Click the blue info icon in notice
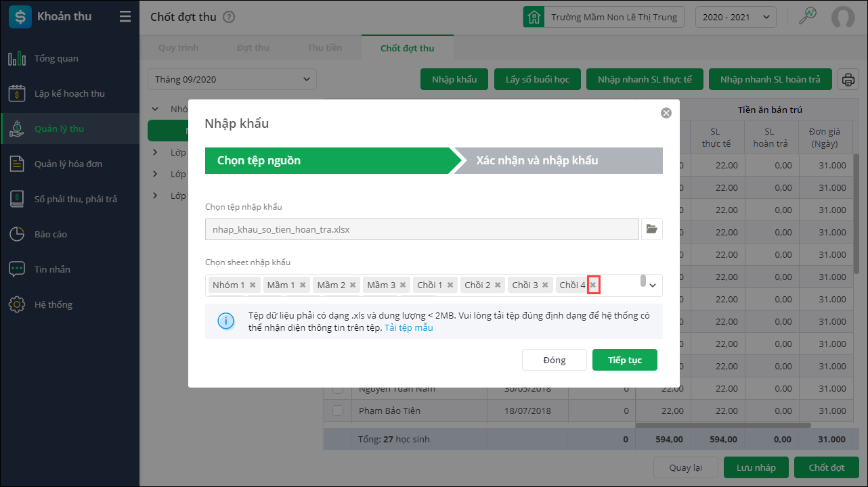 (226, 321)
